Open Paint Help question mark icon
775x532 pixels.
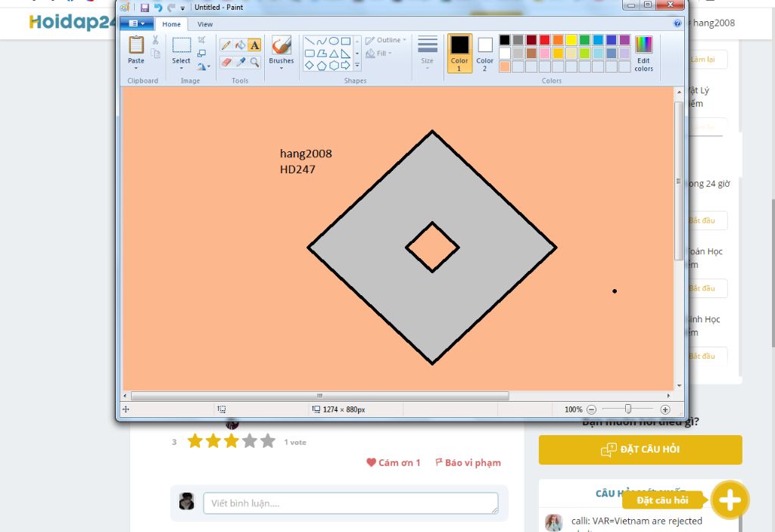pyautogui.click(x=677, y=23)
